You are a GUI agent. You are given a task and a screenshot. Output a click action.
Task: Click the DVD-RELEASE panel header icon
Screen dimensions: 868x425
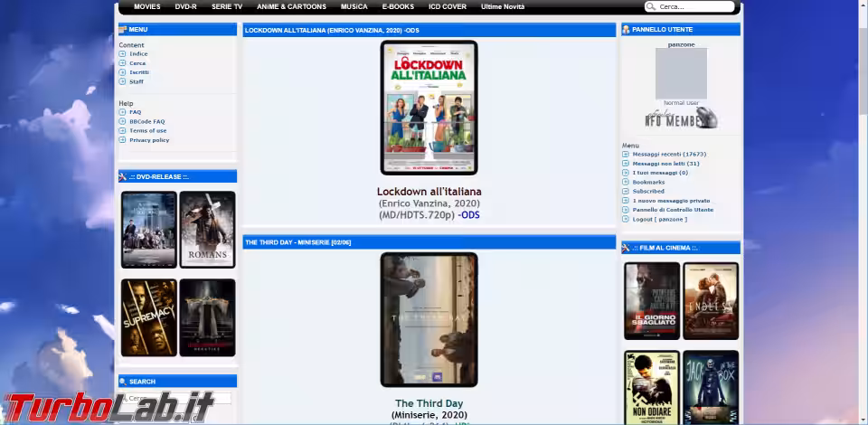click(123, 176)
